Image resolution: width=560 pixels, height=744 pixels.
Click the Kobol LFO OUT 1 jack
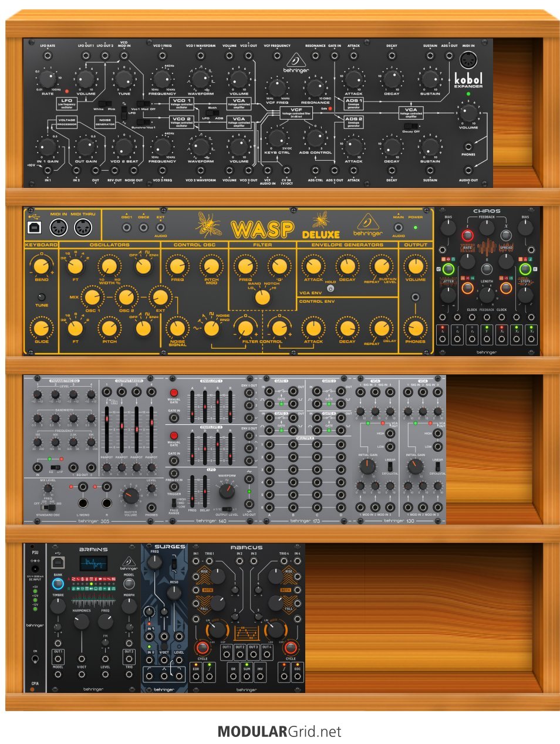pyautogui.click(x=86, y=55)
